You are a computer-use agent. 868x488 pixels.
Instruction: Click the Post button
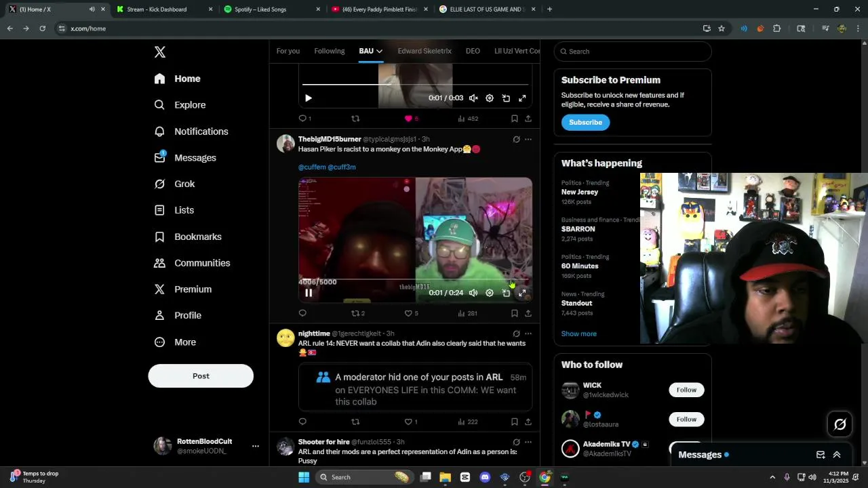[x=201, y=376]
